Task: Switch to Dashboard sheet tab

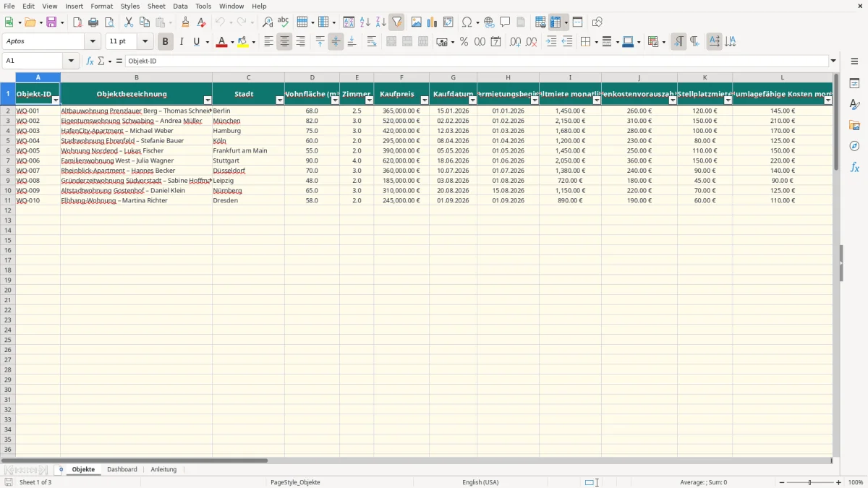Action: click(x=122, y=469)
